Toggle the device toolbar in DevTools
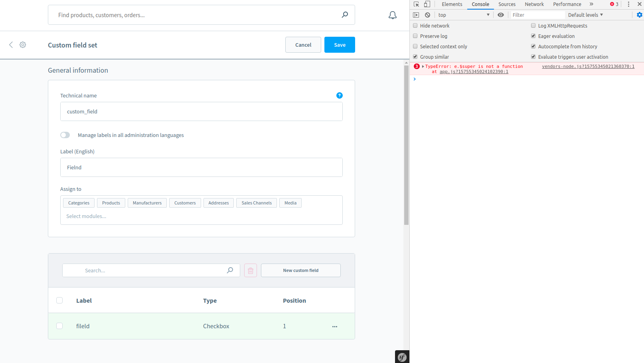The height and width of the screenshot is (363, 644). click(427, 4)
